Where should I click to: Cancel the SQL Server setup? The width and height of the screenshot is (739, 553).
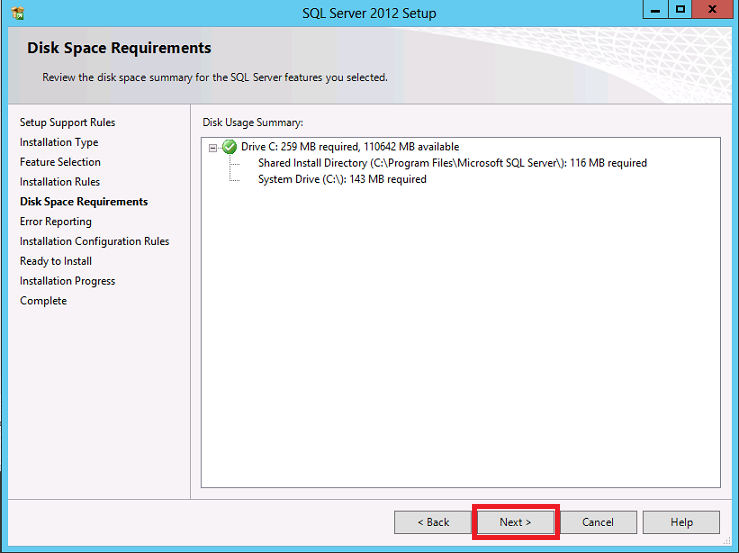pyautogui.click(x=598, y=522)
